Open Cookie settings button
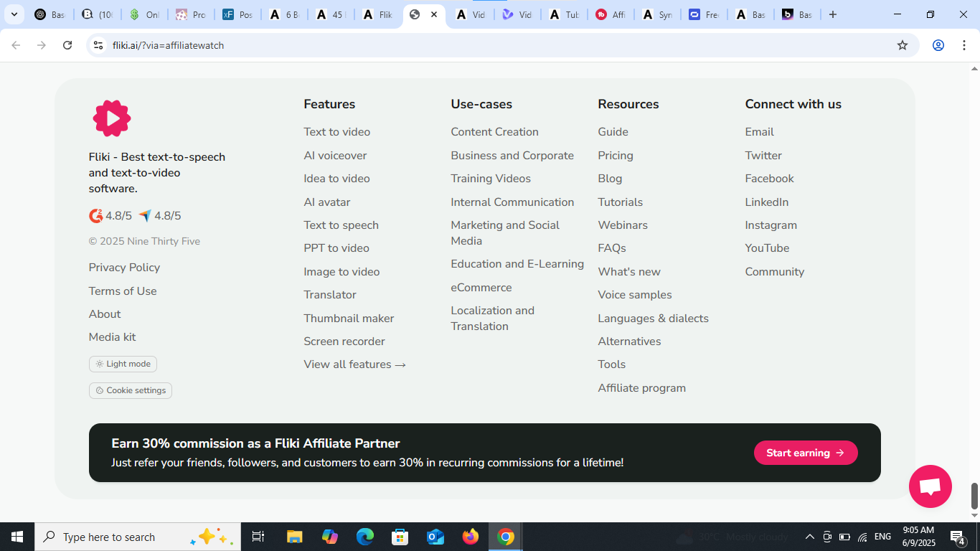Image resolution: width=980 pixels, height=551 pixels. click(x=131, y=390)
